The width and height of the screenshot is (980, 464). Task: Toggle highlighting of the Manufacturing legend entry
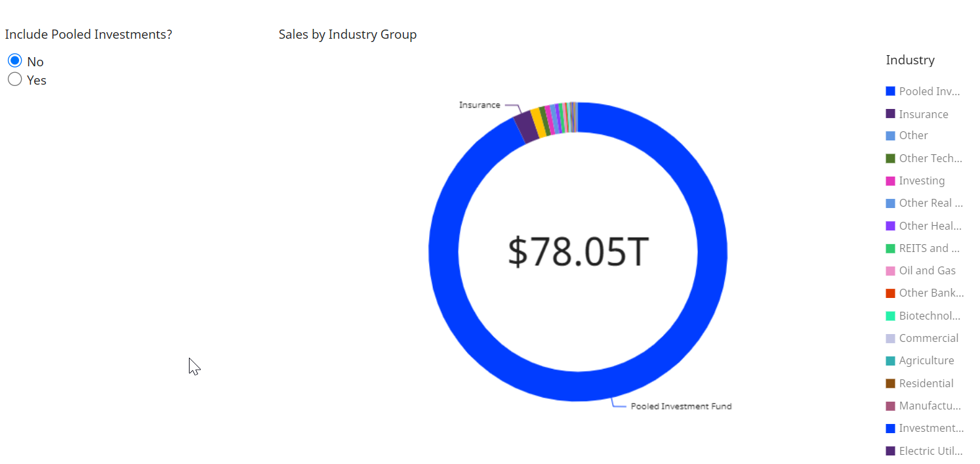[928, 406]
